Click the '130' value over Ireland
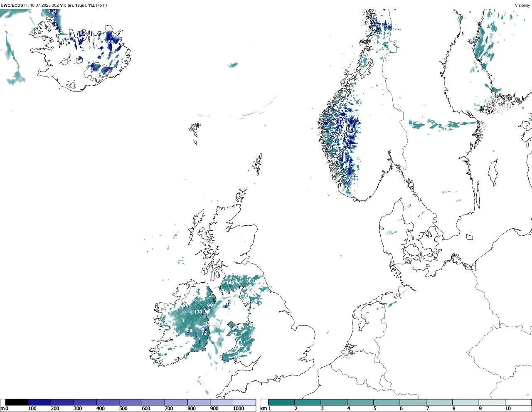The height and width of the screenshot is (412, 532). [x=198, y=312]
